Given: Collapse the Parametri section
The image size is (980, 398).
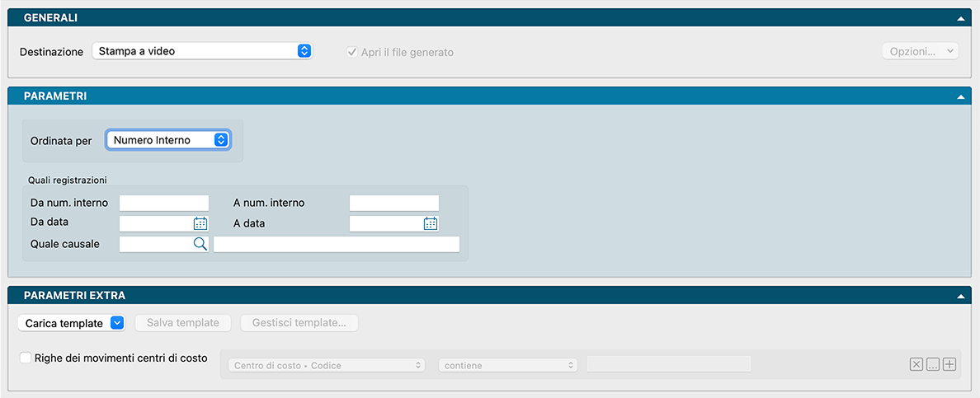Looking at the screenshot, I should 960,96.
